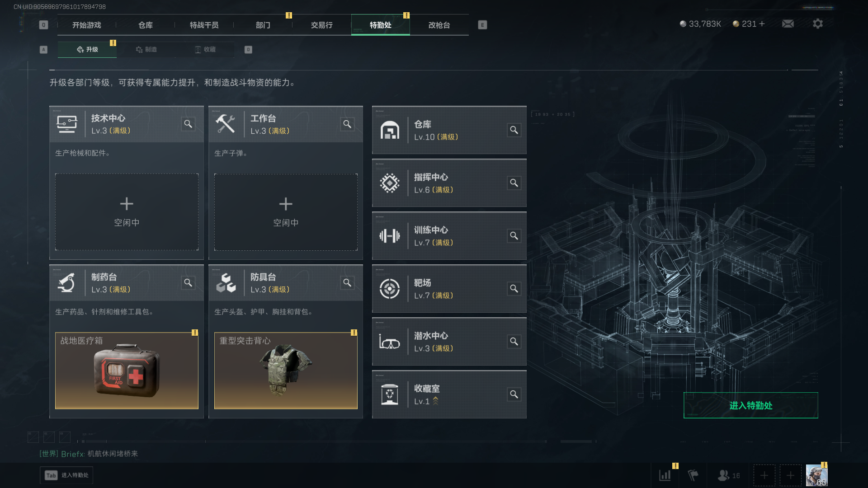The height and width of the screenshot is (488, 868).
Task: Click the Tab 进入特勤处 shortcut button
Action: pyautogui.click(x=66, y=475)
